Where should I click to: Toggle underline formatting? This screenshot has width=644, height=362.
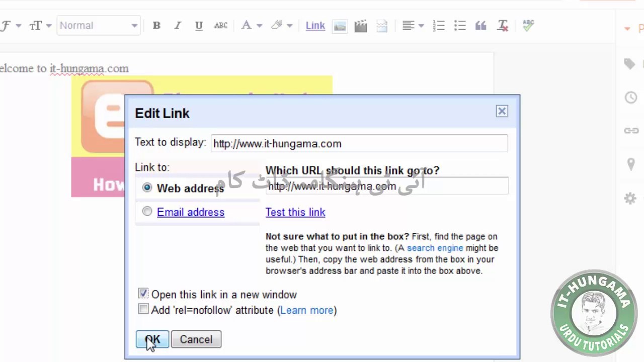(x=199, y=26)
